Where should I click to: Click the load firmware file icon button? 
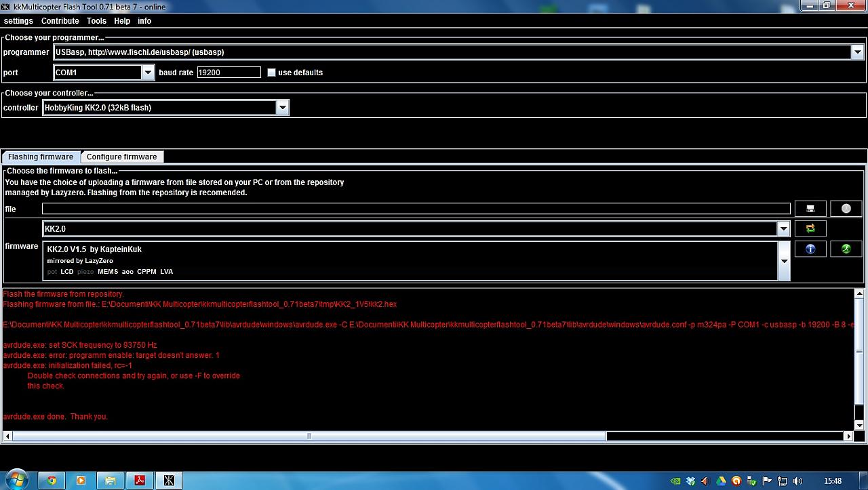coord(810,209)
